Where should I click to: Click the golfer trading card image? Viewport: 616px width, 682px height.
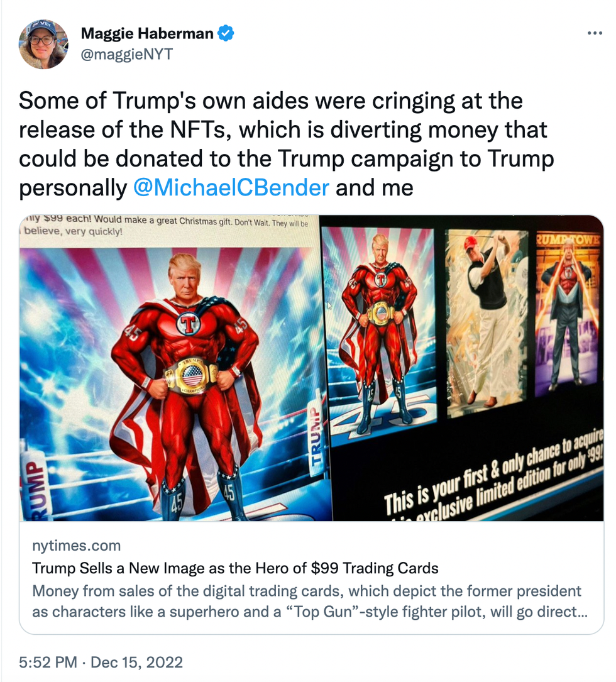click(486, 322)
